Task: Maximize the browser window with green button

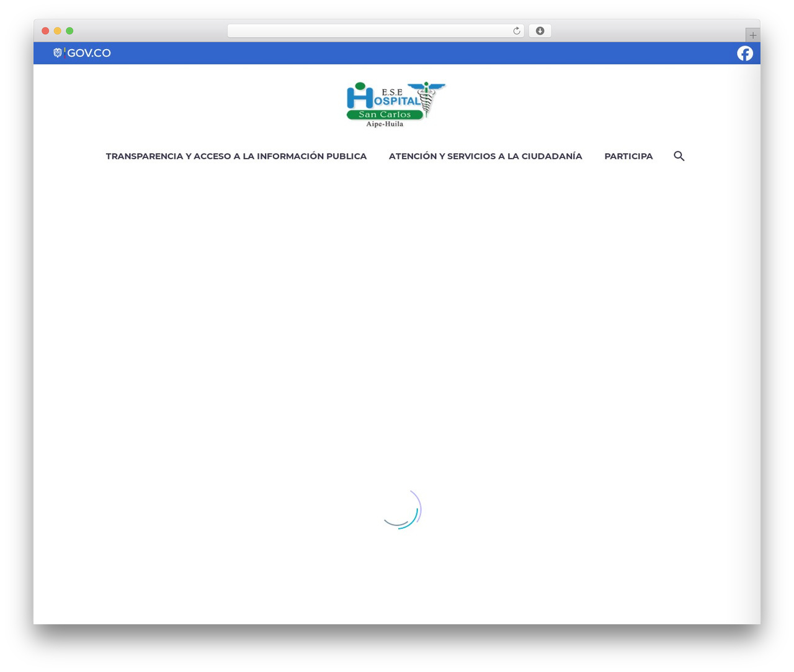Action: 69,31
